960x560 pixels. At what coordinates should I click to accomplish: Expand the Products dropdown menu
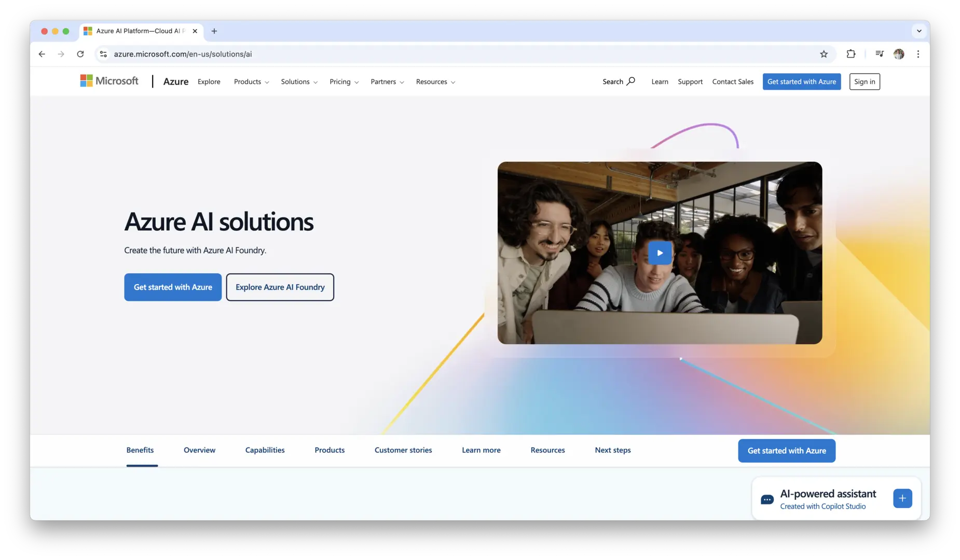pos(251,81)
